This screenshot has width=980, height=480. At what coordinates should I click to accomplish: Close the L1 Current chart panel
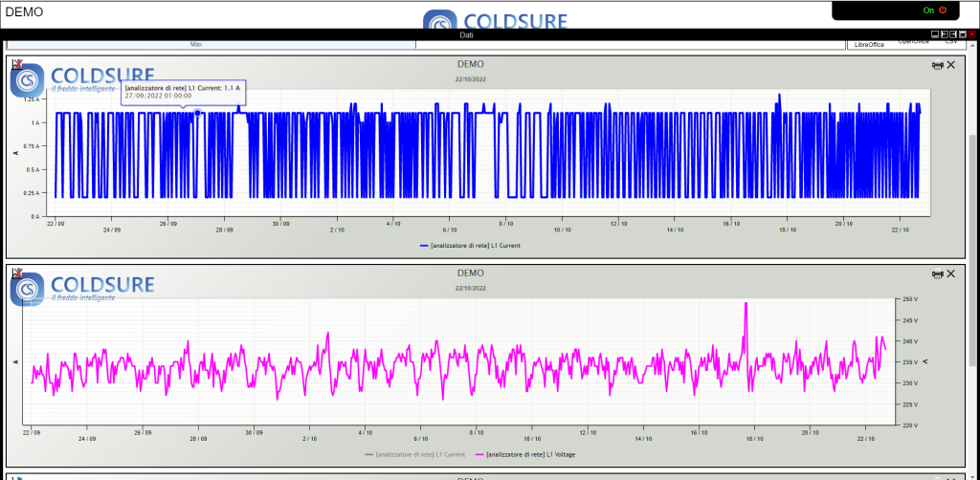coord(951,64)
